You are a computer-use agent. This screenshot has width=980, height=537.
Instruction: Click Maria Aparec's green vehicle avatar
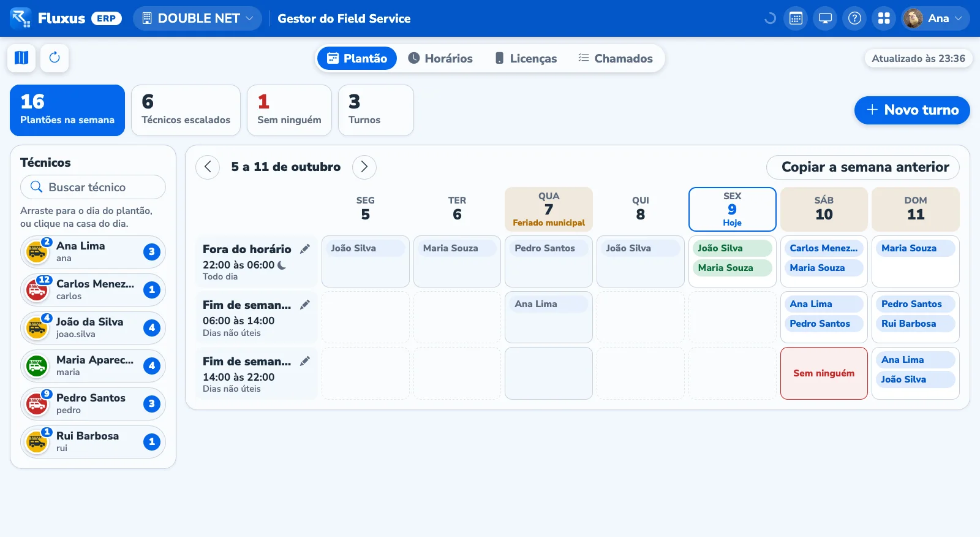(37, 366)
